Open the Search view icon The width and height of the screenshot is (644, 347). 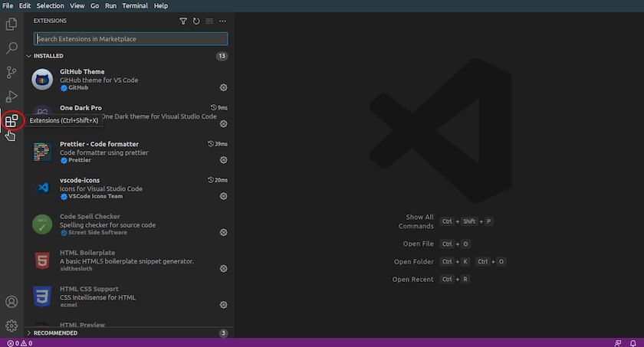11,48
